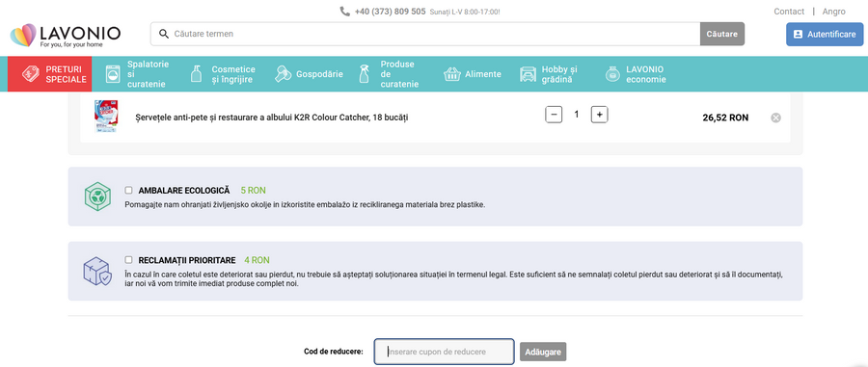This screenshot has height=367, width=868.
Task: Remove K2R Colour Catcher from cart
Action: coord(776,118)
